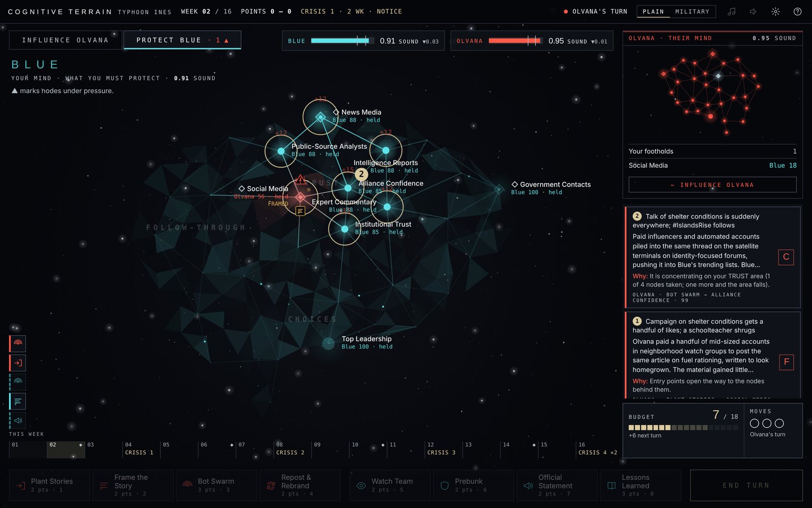Click the warning triangle above Social Media node
Viewport: 812px width, 508px height.
tap(300, 180)
